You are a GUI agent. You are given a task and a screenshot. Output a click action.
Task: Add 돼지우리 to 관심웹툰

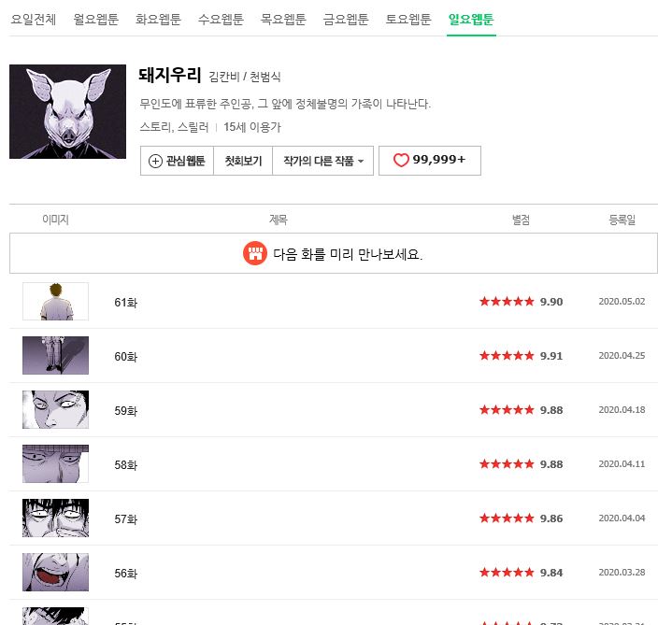pos(177,161)
